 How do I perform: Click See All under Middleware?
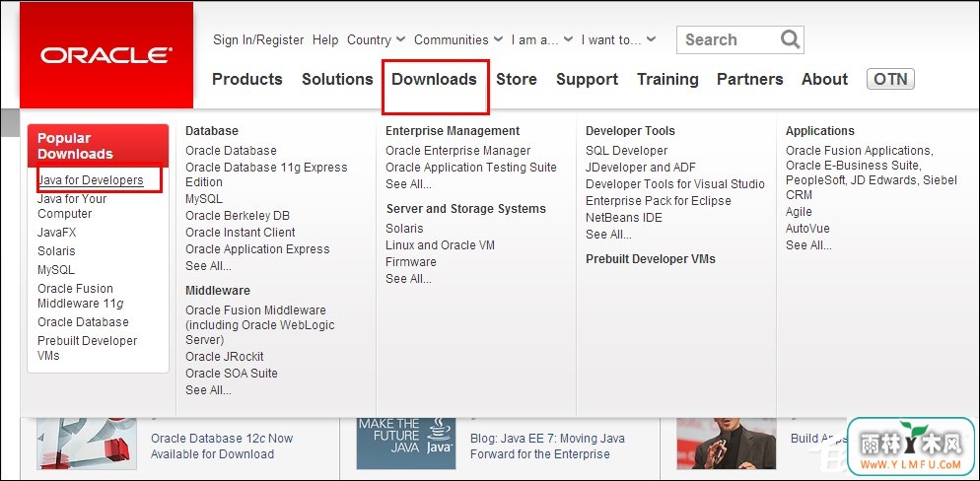(208, 390)
